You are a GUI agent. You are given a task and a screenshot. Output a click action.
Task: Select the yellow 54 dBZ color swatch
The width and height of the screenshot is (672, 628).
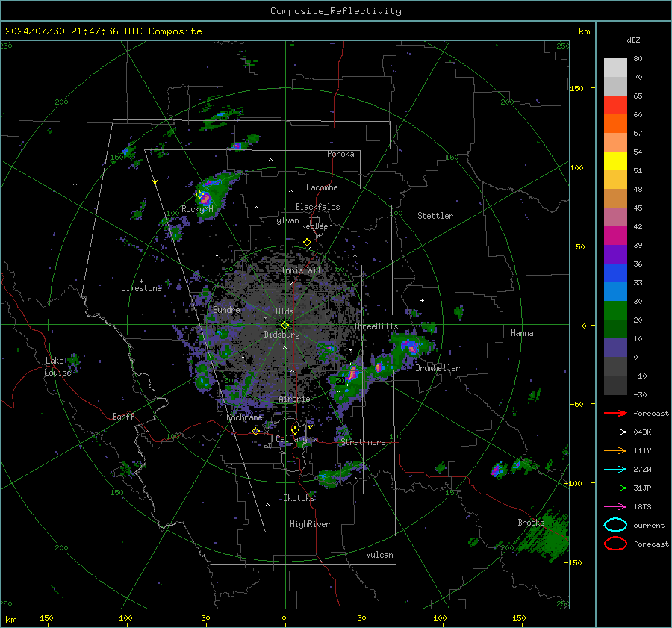(x=615, y=161)
